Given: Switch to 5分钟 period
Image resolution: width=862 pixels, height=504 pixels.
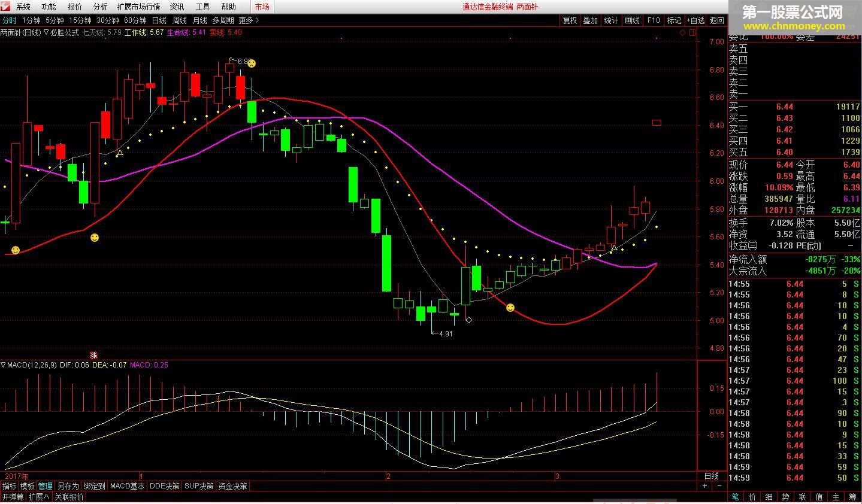Looking at the screenshot, I should point(55,20).
